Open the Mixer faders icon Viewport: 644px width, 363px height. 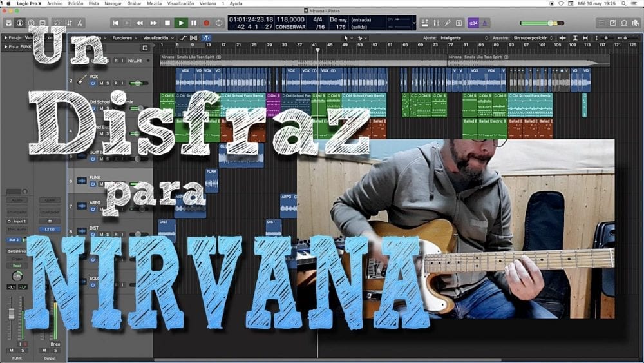[x=69, y=23]
